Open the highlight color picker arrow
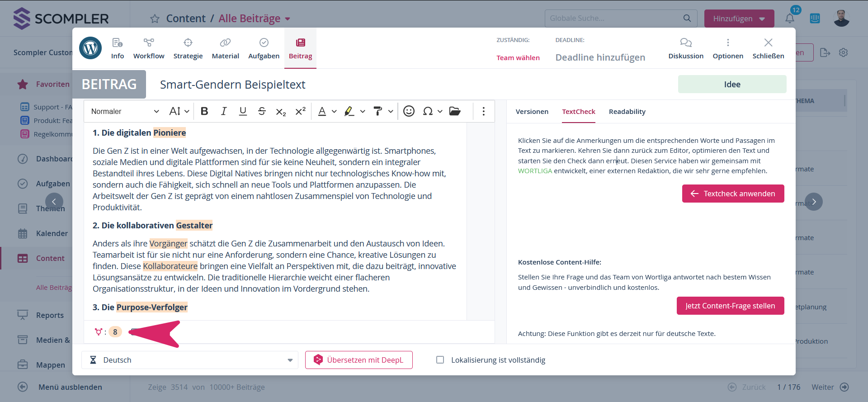Screen dimensions: 868x402 point(363,111)
